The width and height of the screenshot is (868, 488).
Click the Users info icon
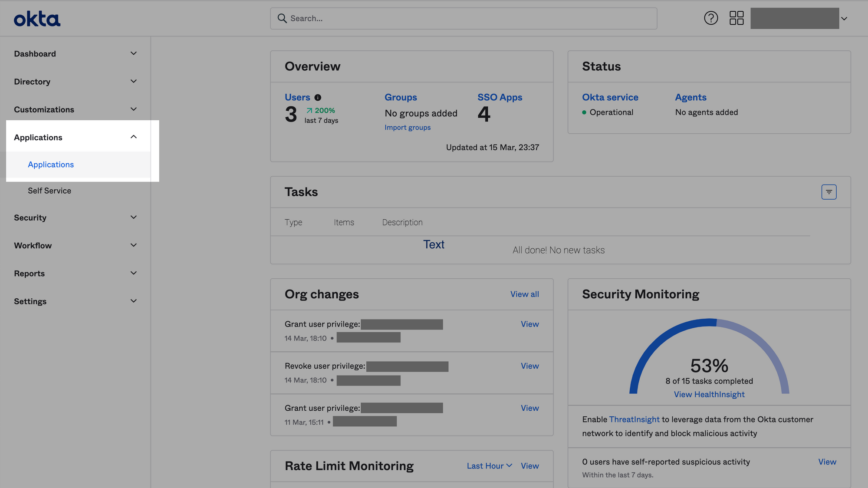coord(318,98)
